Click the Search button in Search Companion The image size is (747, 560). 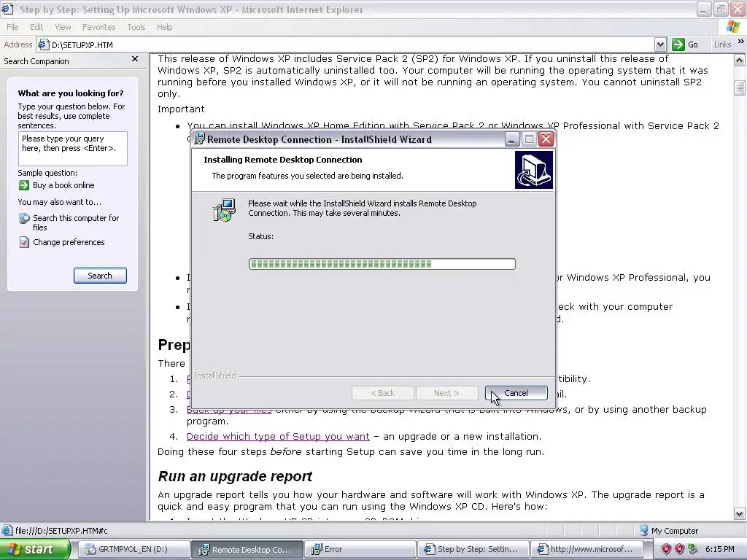tap(100, 276)
